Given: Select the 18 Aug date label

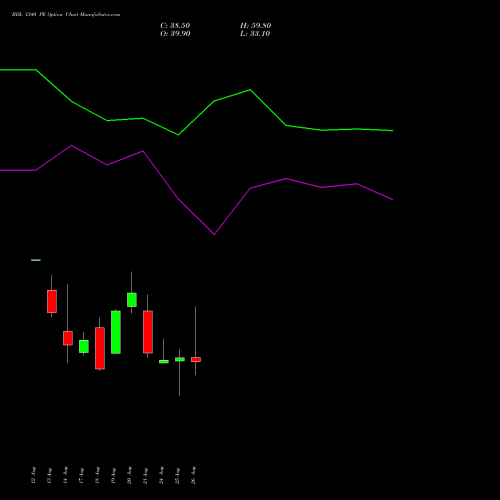Looking at the screenshot, I should [97, 475].
